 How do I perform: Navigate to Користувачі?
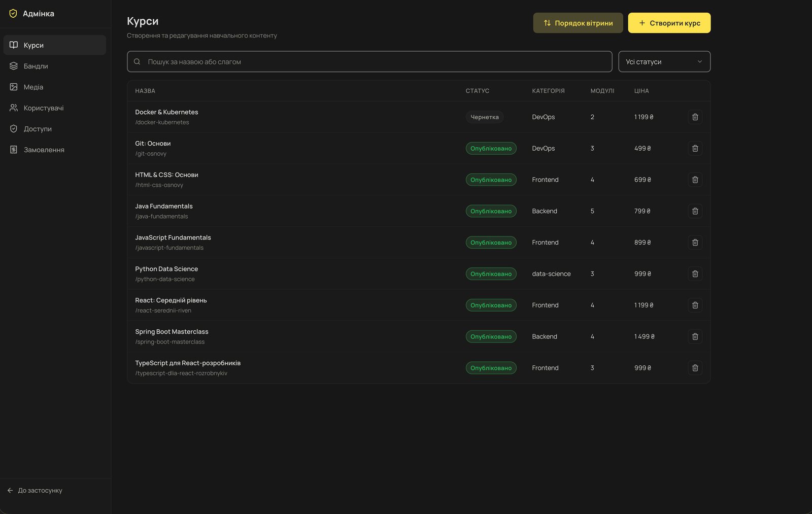click(55, 108)
